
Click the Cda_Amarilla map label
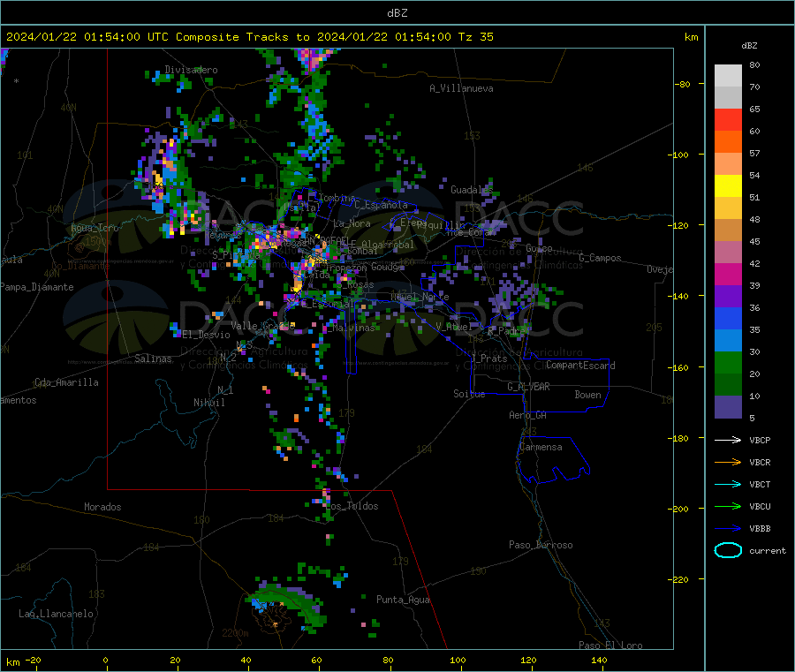click(x=66, y=382)
